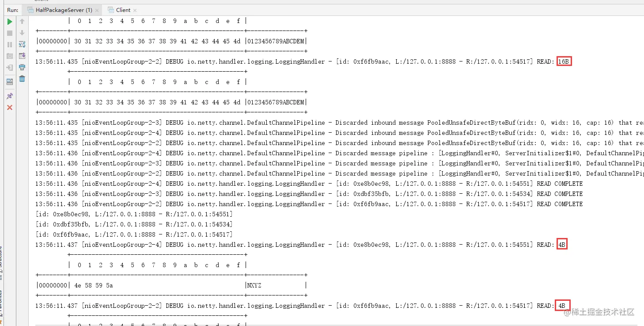Dump threads with the camera icon

pos(10,56)
